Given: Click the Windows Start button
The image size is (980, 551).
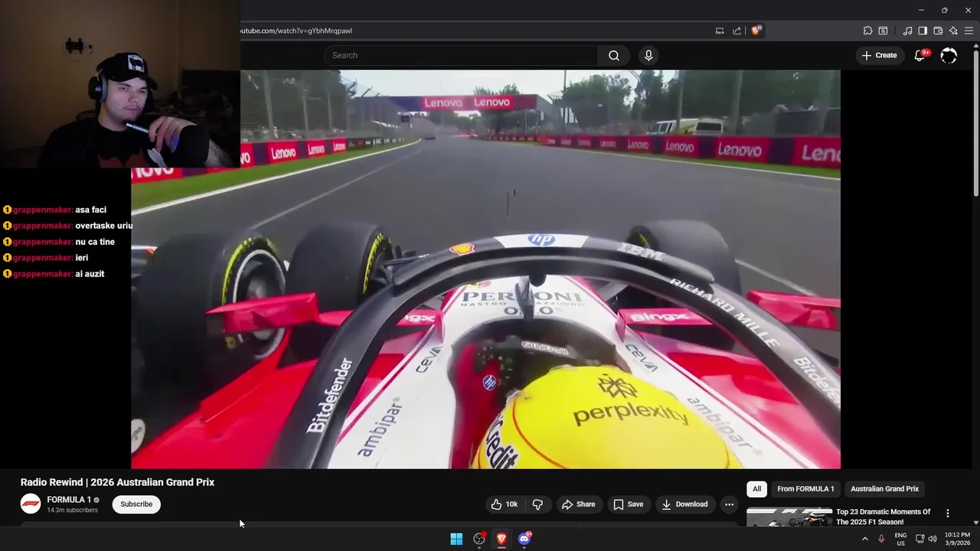Looking at the screenshot, I should (456, 539).
